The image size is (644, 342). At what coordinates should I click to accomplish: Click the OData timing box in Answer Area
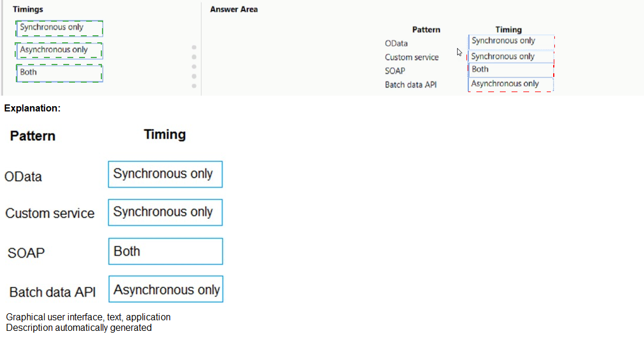pyautogui.click(x=511, y=41)
